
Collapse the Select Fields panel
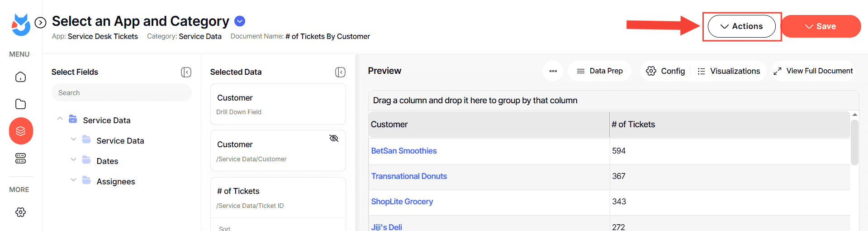coord(186,72)
